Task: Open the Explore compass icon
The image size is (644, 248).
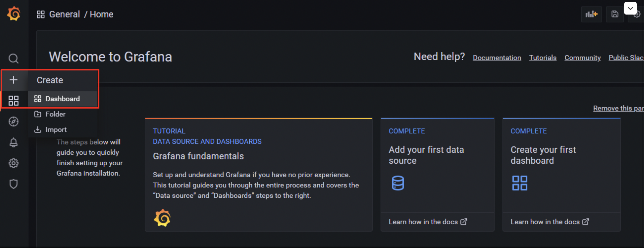Action: (14, 121)
